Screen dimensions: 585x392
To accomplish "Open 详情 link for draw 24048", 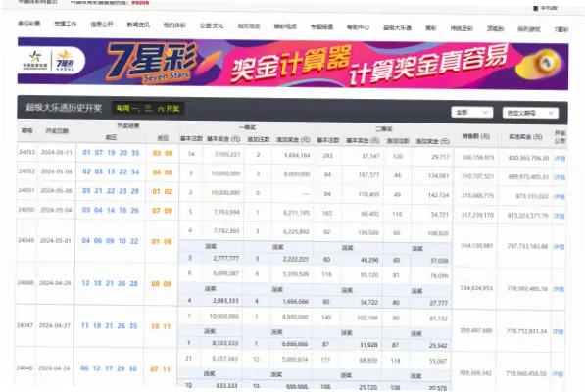I will (559, 289).
